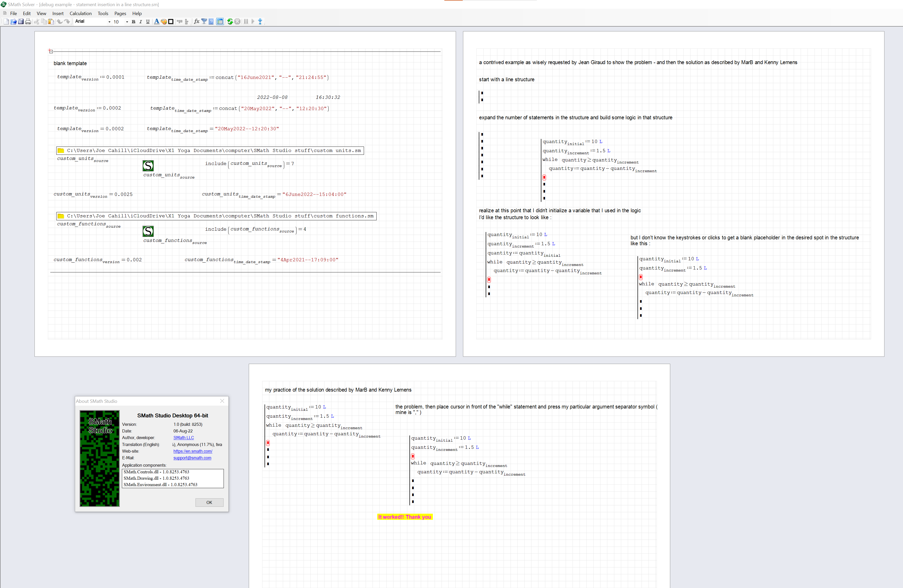This screenshot has width=903, height=588.
Task: Open the font color picker
Action: pyautogui.click(x=157, y=22)
